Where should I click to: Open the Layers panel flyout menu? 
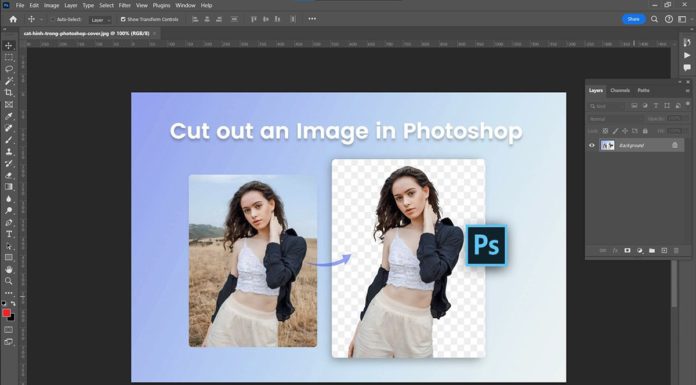pos(688,91)
